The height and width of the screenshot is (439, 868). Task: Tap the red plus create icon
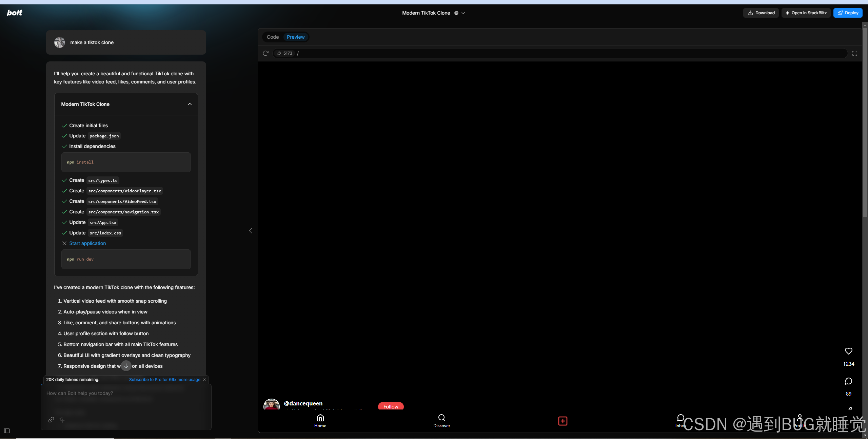[563, 421]
